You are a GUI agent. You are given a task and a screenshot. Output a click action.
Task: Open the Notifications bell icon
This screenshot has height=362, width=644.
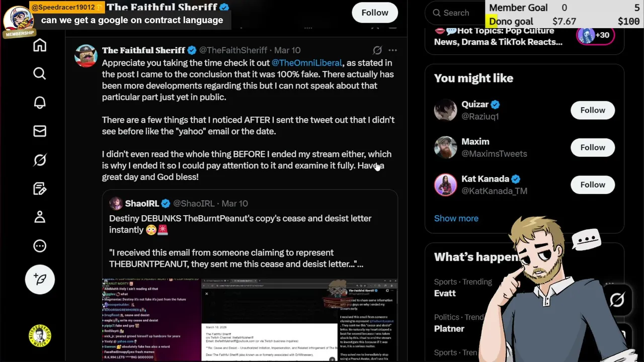40,103
